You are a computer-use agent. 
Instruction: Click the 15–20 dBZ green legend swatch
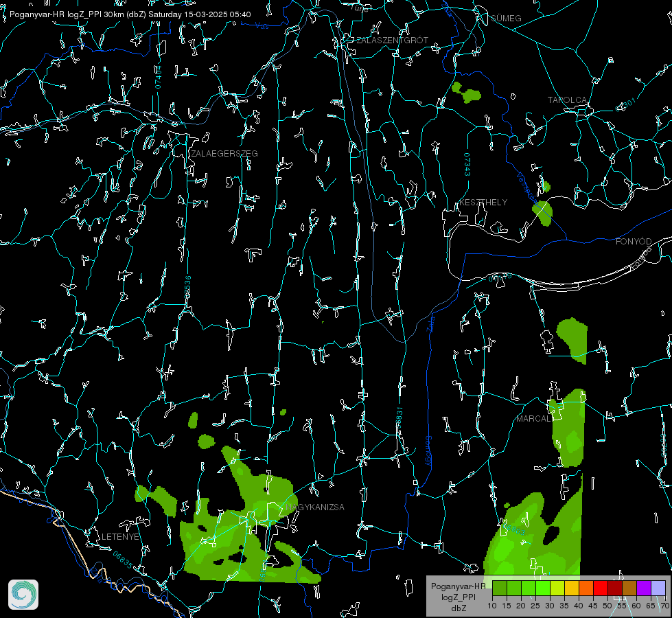(514, 588)
